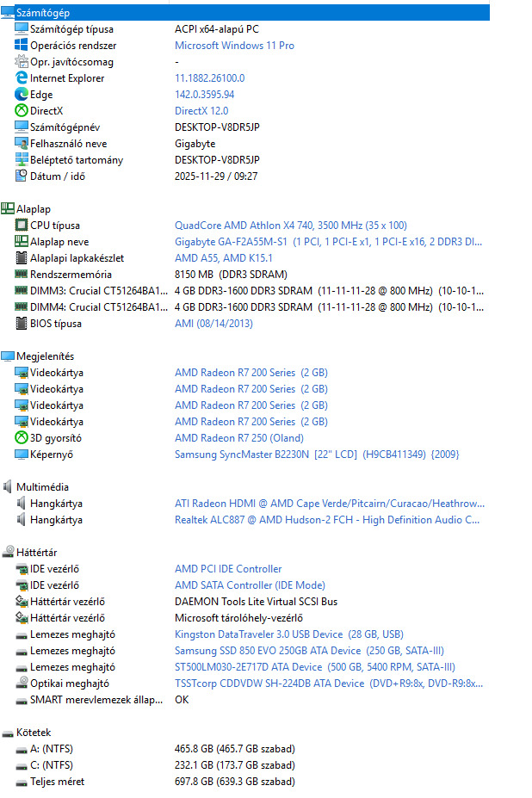Select the 'Teljes méret' row label
Image resolution: width=532 pixels, height=798 pixels.
[x=57, y=781]
